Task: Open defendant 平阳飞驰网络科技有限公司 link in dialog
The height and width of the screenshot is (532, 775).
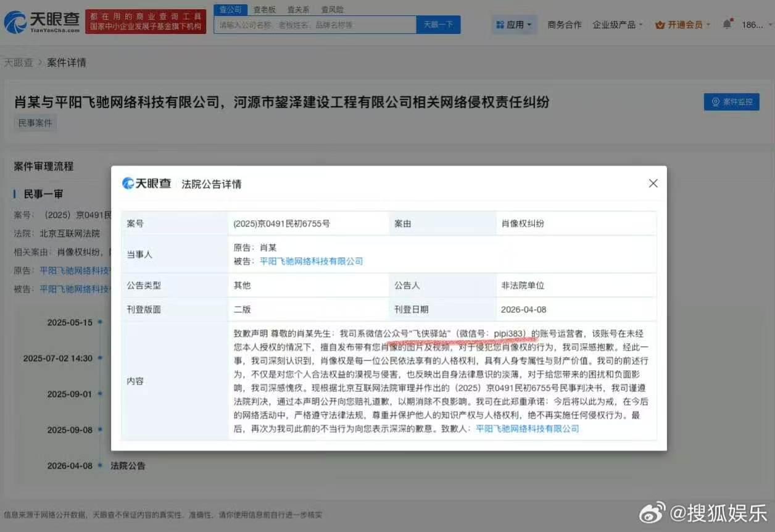Action: click(x=311, y=261)
